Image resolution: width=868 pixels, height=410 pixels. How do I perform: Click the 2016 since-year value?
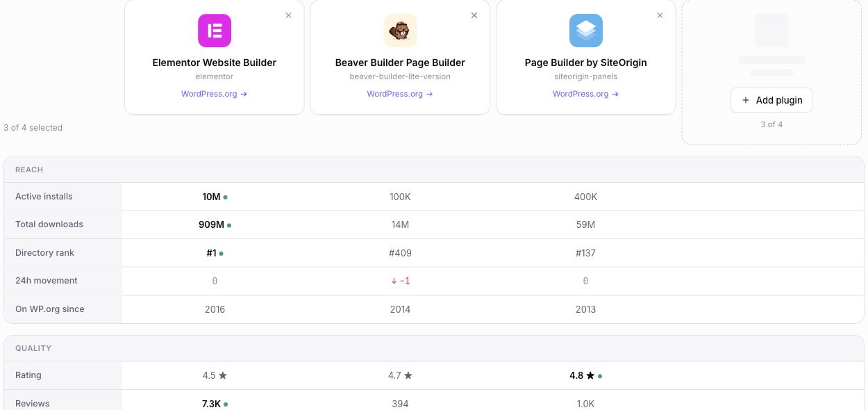[x=215, y=309]
